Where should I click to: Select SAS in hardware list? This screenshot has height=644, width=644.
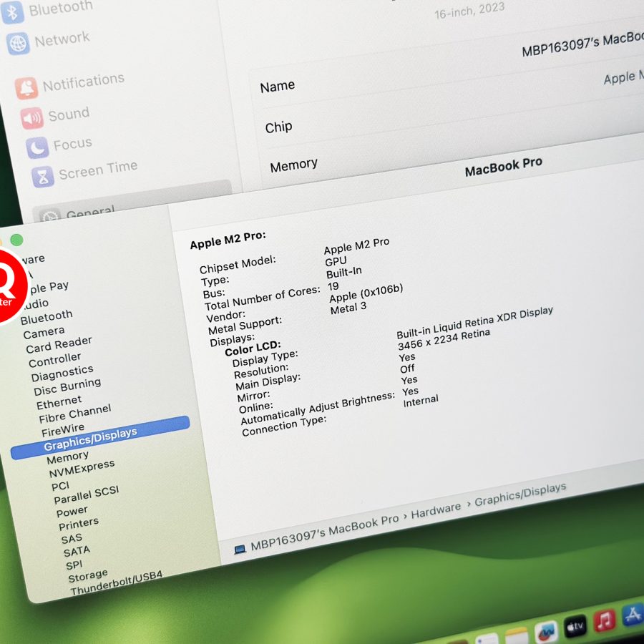click(72, 538)
